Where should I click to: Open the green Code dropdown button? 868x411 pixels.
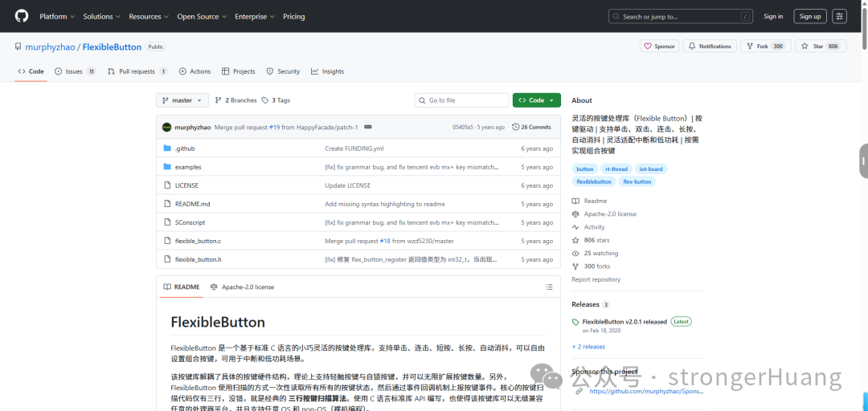pyautogui.click(x=536, y=100)
